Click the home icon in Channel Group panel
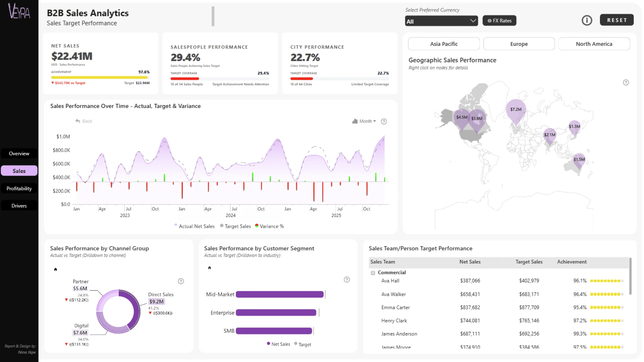 (56, 269)
